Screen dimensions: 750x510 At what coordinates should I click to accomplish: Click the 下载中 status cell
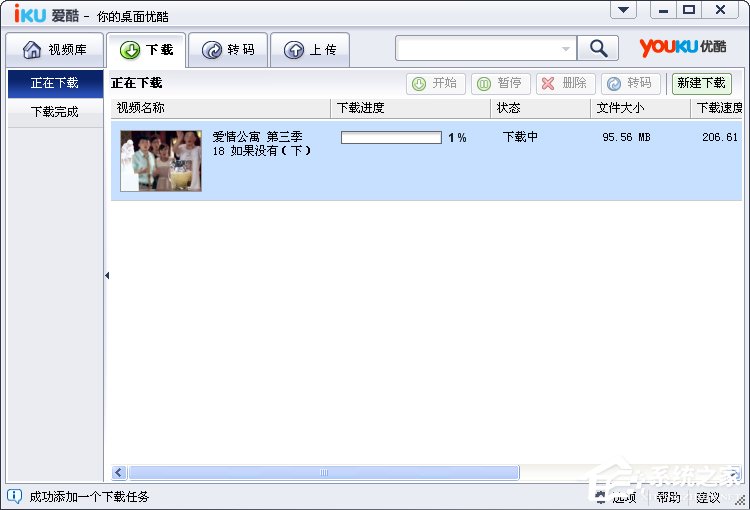[x=520, y=137]
